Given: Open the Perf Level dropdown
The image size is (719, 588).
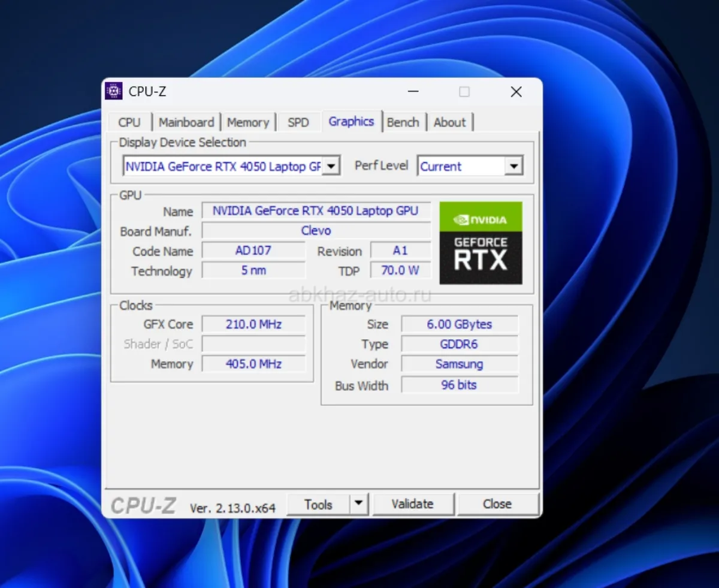Looking at the screenshot, I should [513, 166].
